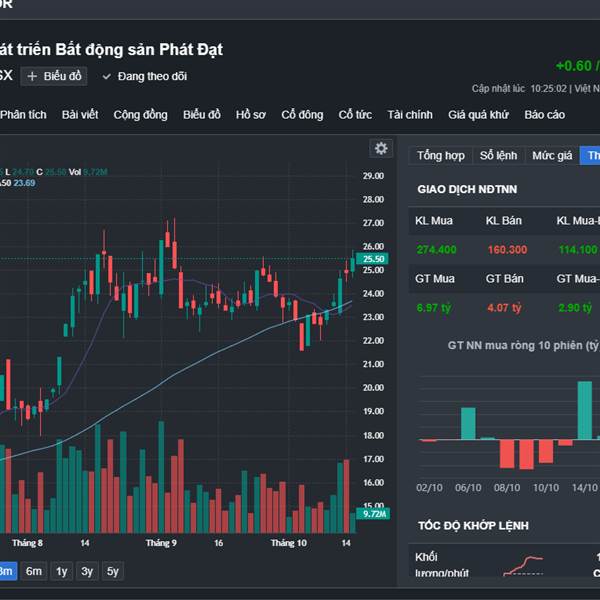This screenshot has height=600, width=600.
Task: Go to the "Cộng đồng" tab
Action: [140, 115]
